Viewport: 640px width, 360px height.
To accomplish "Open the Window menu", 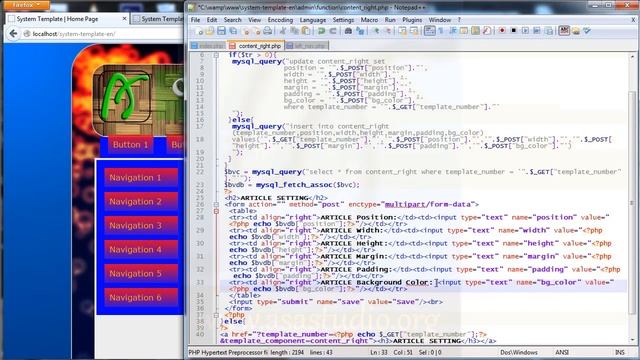I will 440,20.
